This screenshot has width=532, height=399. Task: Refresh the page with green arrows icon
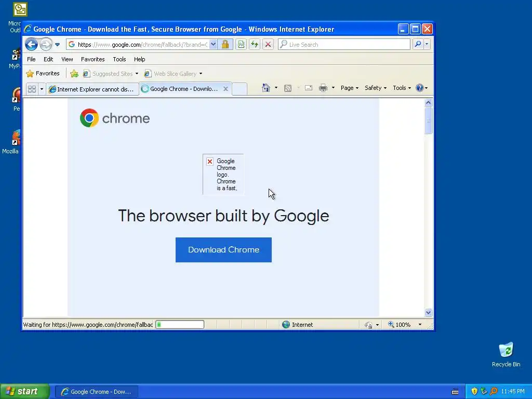click(x=255, y=45)
